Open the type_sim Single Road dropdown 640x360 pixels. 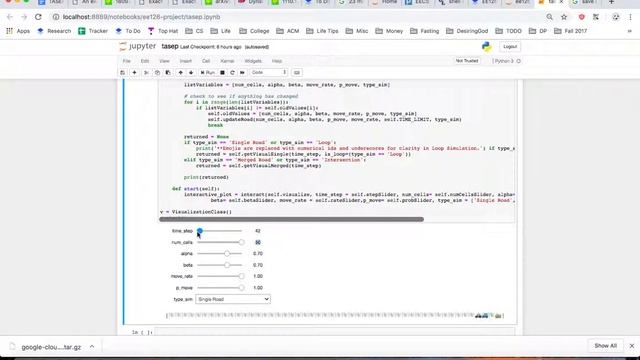pyautogui.click(x=233, y=299)
